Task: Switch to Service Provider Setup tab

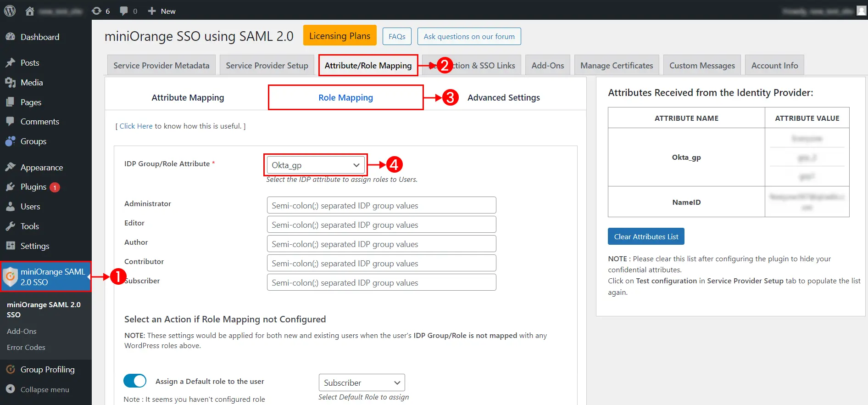Action: point(267,65)
